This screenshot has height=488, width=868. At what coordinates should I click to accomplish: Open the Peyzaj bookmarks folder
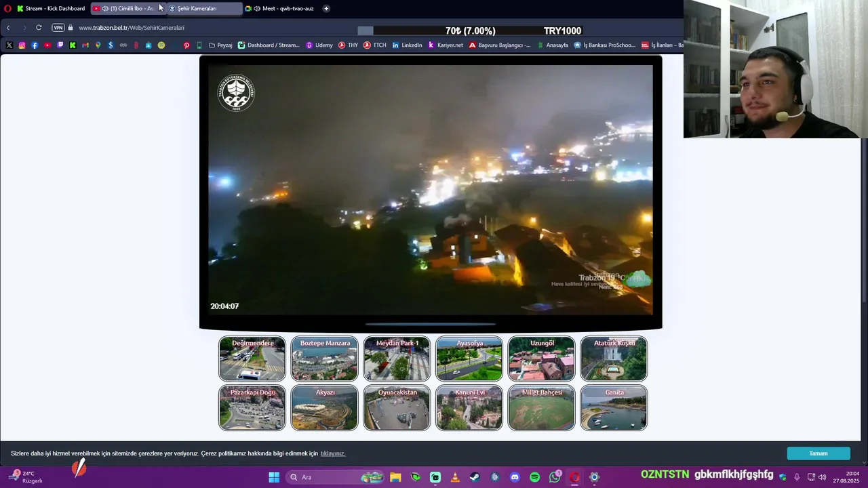click(x=220, y=45)
